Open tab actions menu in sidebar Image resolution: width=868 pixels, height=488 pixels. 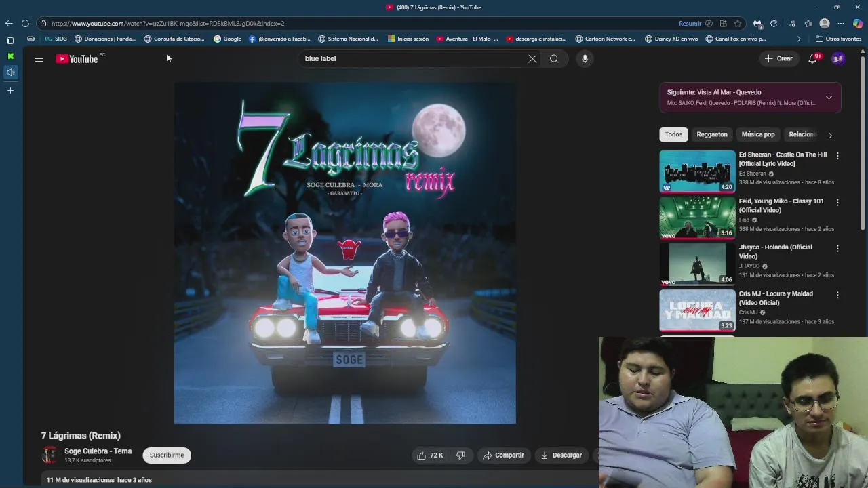(10, 40)
